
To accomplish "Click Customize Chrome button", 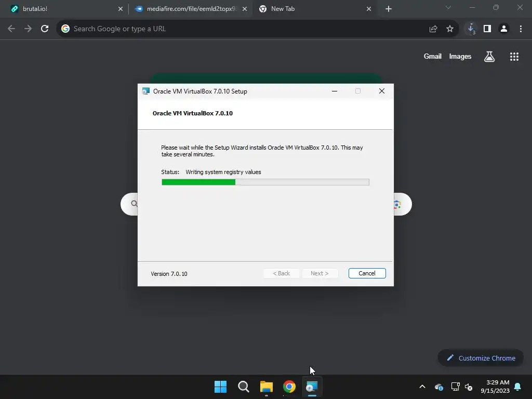I will pos(481,358).
